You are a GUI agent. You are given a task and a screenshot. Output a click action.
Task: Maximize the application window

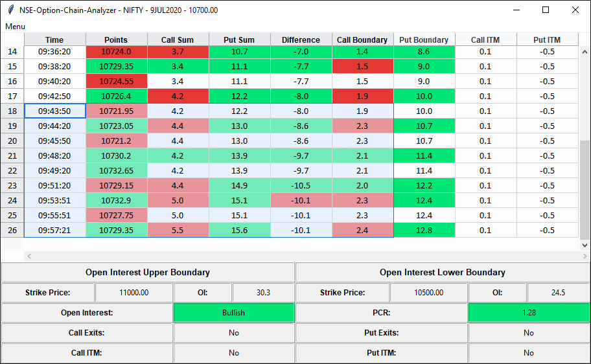546,10
